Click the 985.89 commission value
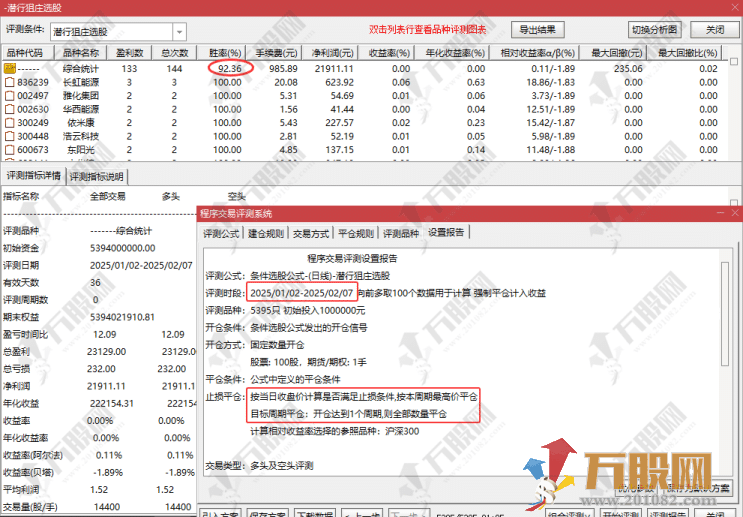This screenshot has height=517, width=743. [x=283, y=69]
